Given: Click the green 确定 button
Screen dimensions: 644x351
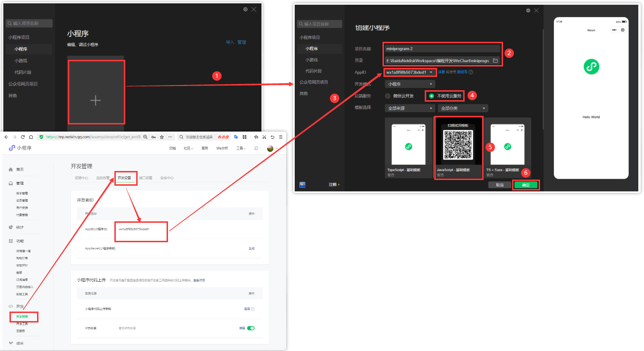Looking at the screenshot, I should [x=526, y=185].
